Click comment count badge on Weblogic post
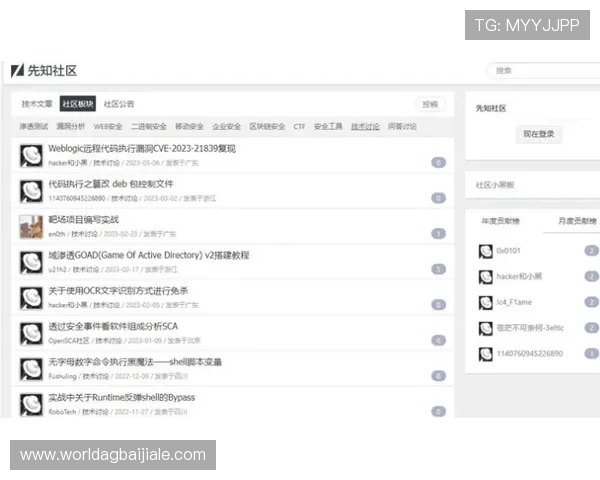Viewport: 600px width, 480px height. coord(439,163)
